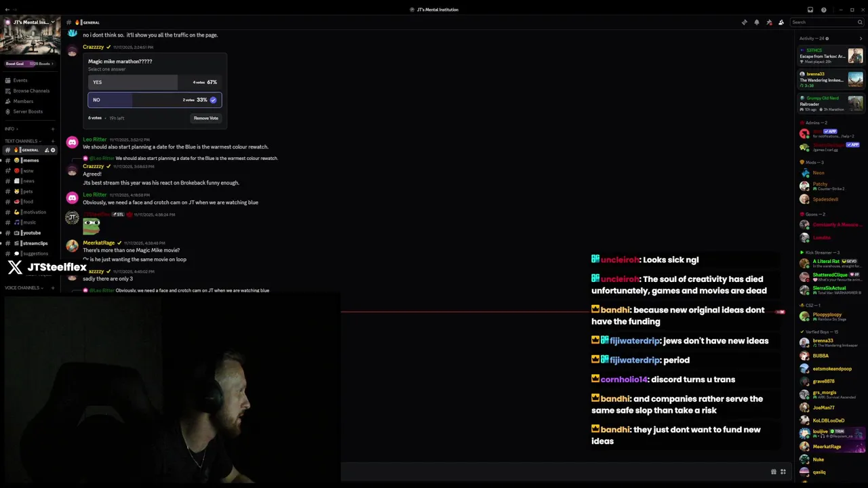Expand the Activity panel chevron
Viewport: 868px width, 488px height.
click(861, 39)
